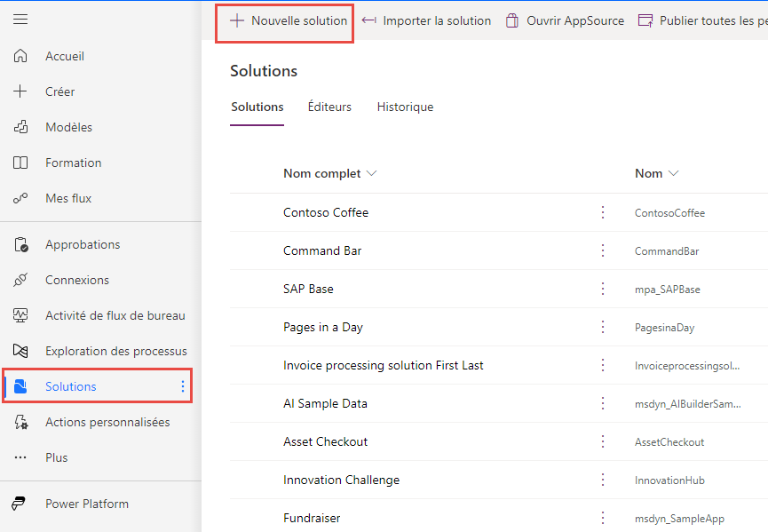
Task: Click the Exploration des processus icon
Action: [x=20, y=351]
